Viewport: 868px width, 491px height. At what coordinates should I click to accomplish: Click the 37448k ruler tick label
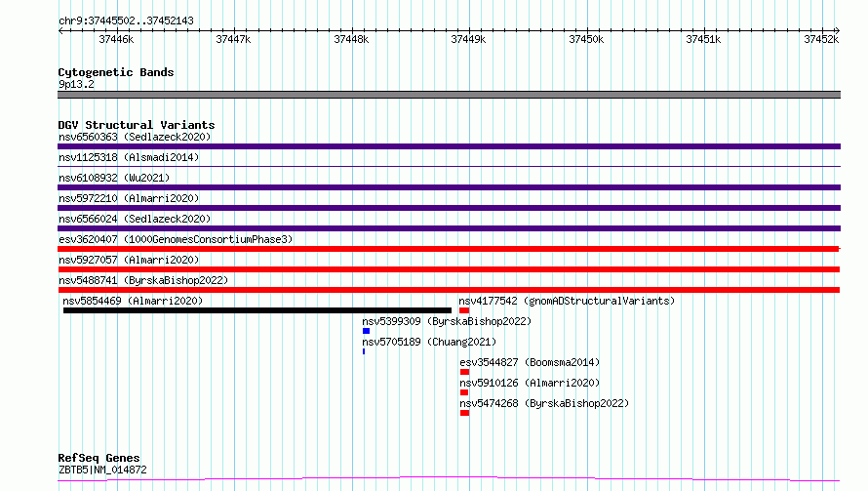(351, 39)
